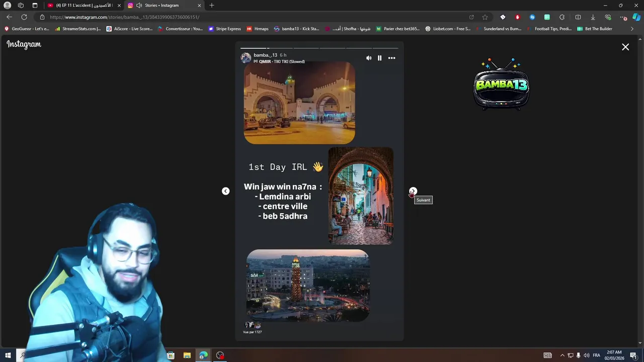View site information lock icon
This screenshot has height=362, width=644.
tap(42, 17)
